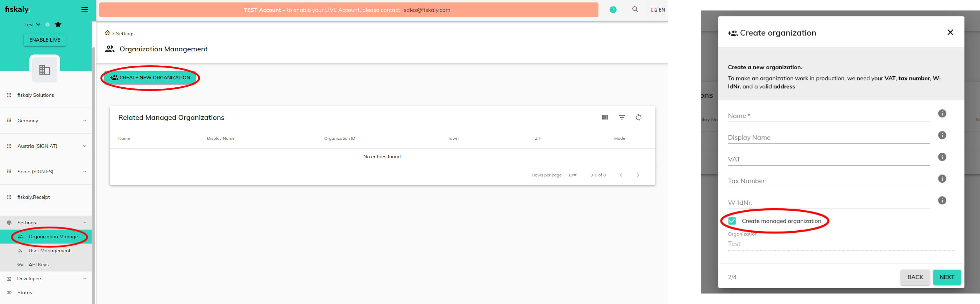
Task: Sort by the Display Name column header
Action: point(221,138)
